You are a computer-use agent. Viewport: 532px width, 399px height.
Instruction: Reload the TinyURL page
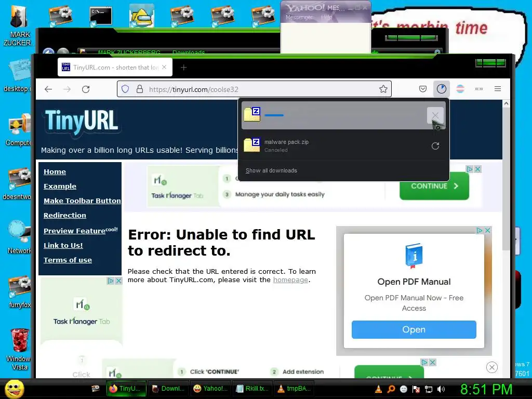point(86,89)
